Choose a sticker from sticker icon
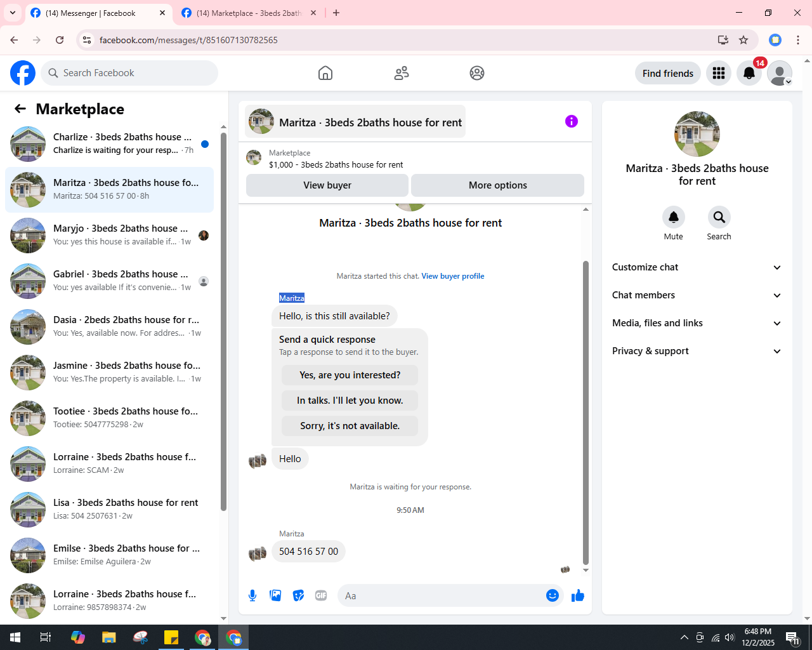Image resolution: width=812 pixels, height=650 pixels. pyautogui.click(x=298, y=595)
